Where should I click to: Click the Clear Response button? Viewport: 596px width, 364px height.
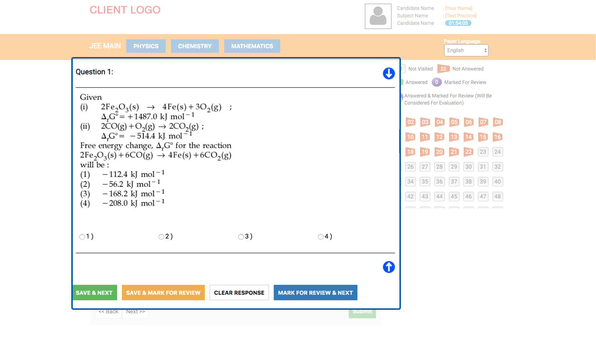(239, 293)
